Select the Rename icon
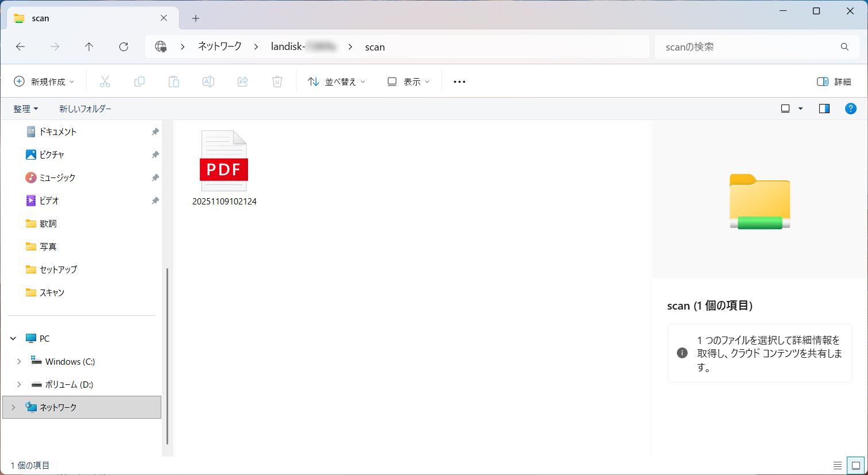 (x=208, y=81)
